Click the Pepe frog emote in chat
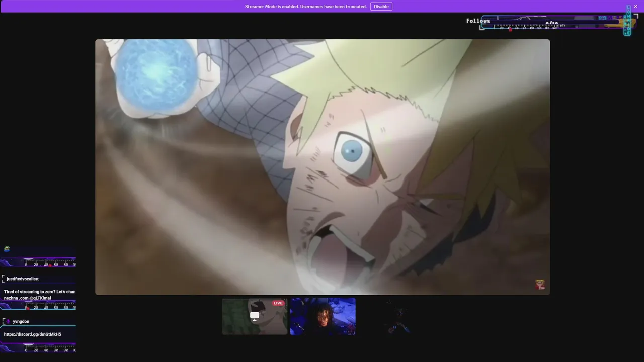644x362 pixels. (7, 249)
